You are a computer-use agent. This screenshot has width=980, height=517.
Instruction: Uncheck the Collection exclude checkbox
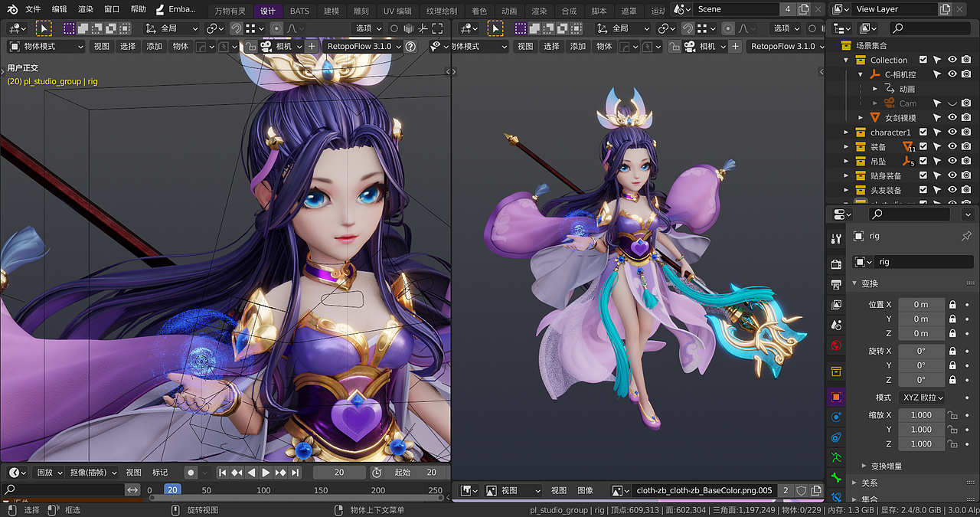click(923, 60)
